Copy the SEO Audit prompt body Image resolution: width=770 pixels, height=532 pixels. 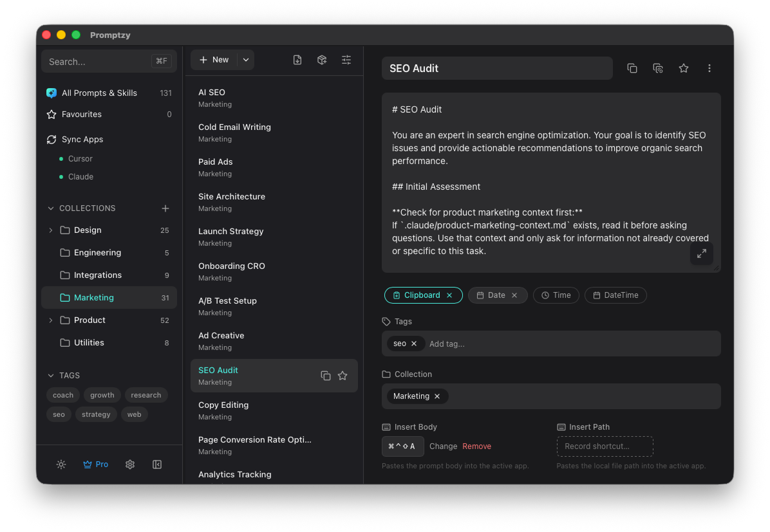pyautogui.click(x=632, y=68)
